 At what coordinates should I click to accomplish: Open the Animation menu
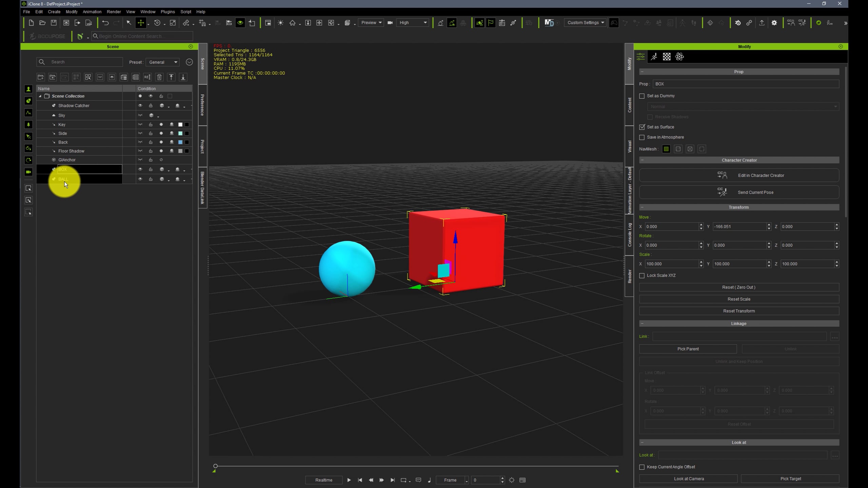92,12
